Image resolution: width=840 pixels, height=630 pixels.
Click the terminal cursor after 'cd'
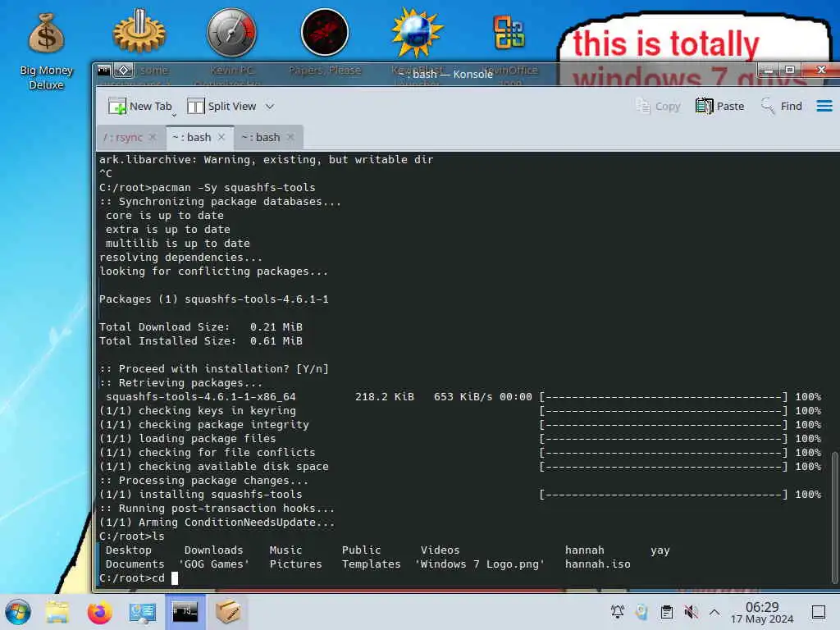174,578
